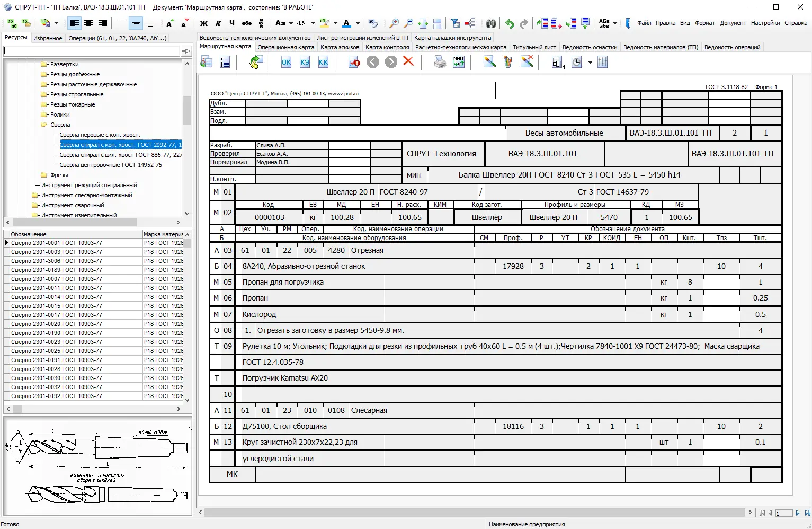Pick font color with the A swatch
Viewport: 812px width, 529px height.
[346, 23]
